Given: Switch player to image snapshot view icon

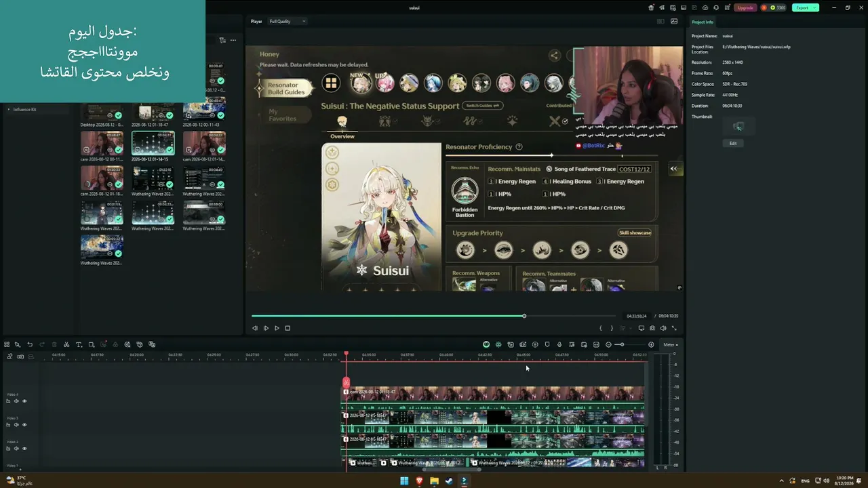Looking at the screenshot, I should pos(674,21).
